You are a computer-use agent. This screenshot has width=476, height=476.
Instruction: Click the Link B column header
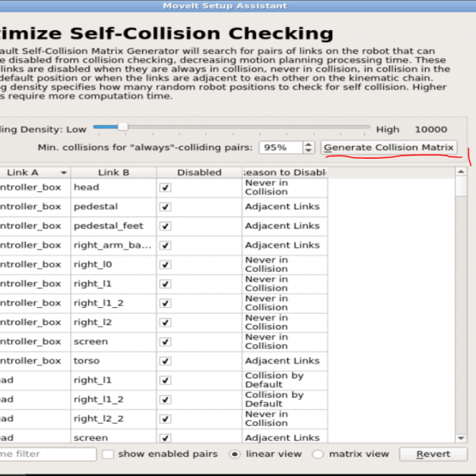pos(113,172)
